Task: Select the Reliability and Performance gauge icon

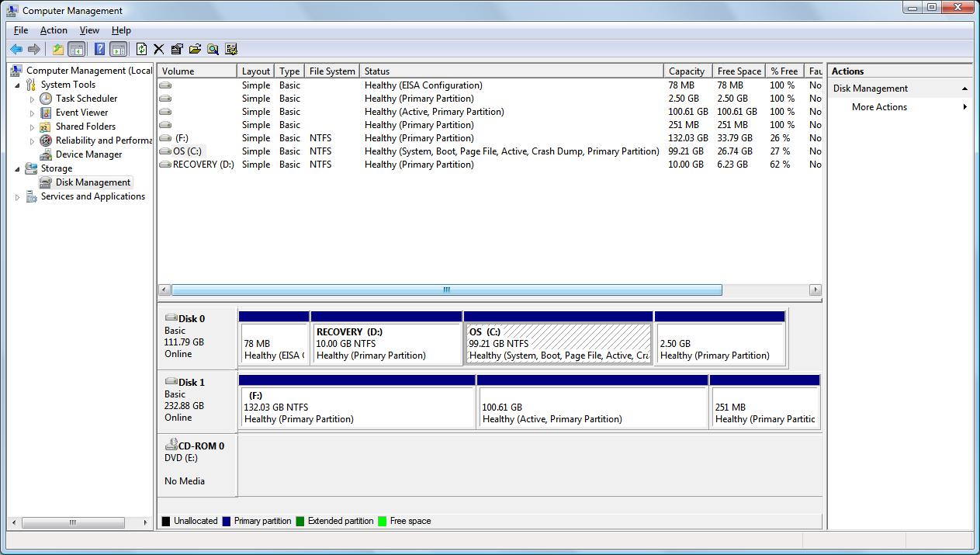Action: point(47,140)
